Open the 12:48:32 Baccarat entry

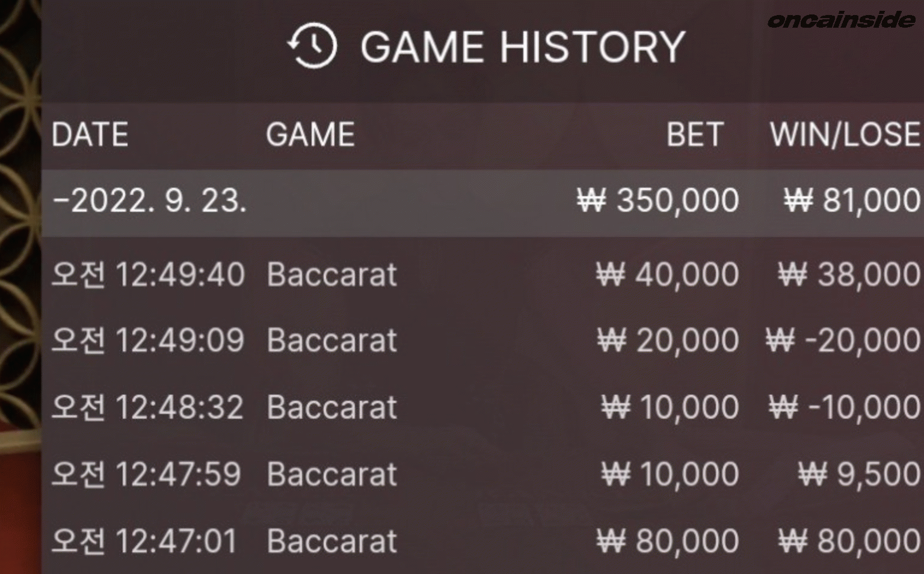pos(331,407)
